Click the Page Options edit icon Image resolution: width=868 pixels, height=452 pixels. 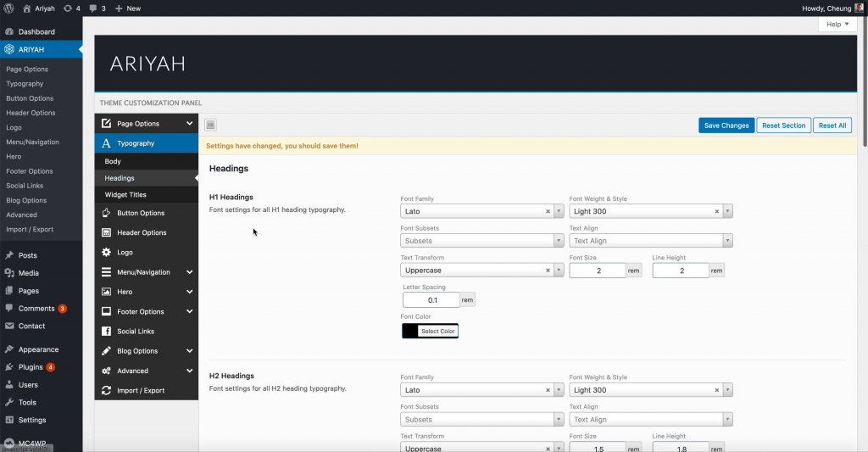coord(106,124)
